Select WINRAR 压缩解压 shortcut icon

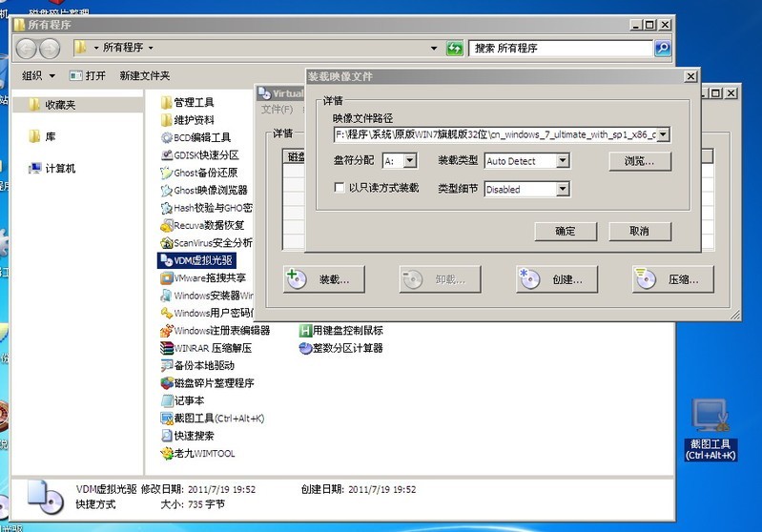coord(167,348)
